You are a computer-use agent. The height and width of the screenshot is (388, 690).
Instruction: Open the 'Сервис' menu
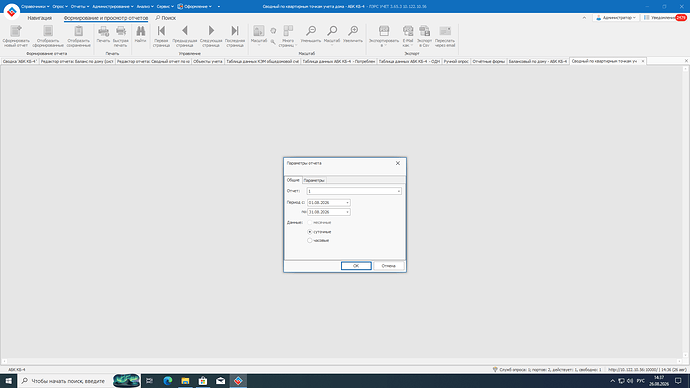pyautogui.click(x=165, y=6)
